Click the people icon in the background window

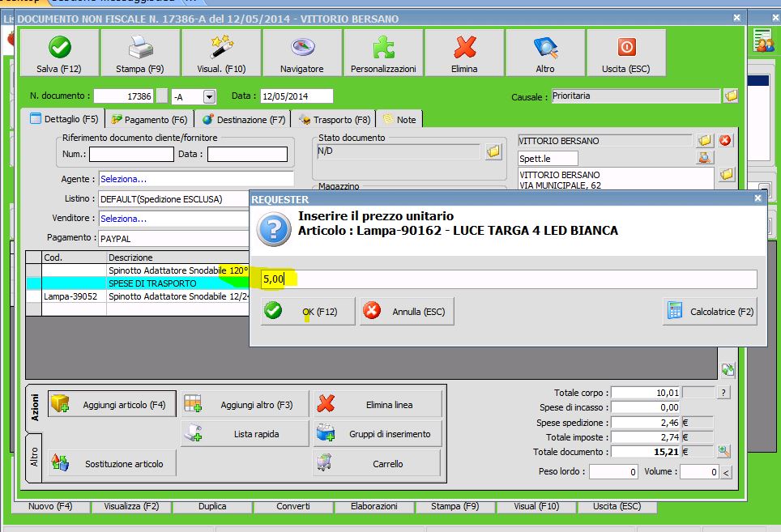click(763, 40)
